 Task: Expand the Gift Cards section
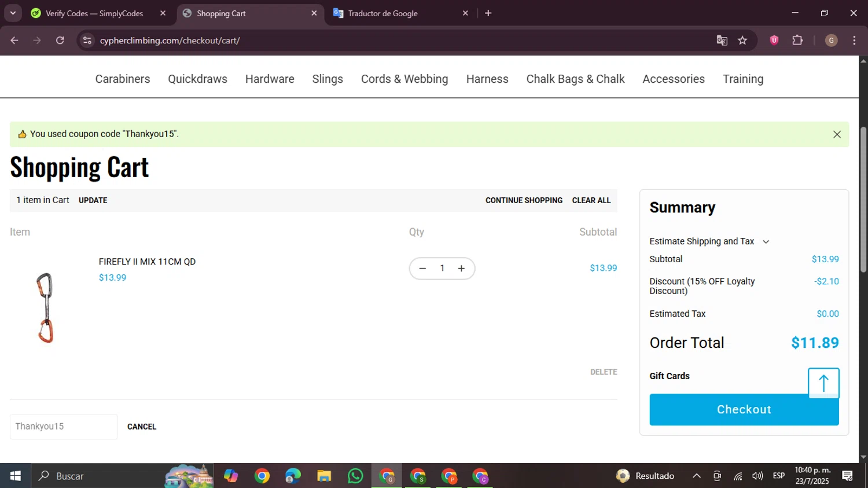tap(670, 376)
